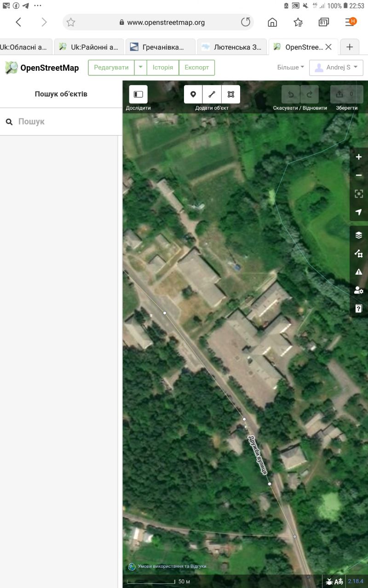The height and width of the screenshot is (588, 368).
Task: Reload the current page
Action: pyautogui.click(x=246, y=22)
